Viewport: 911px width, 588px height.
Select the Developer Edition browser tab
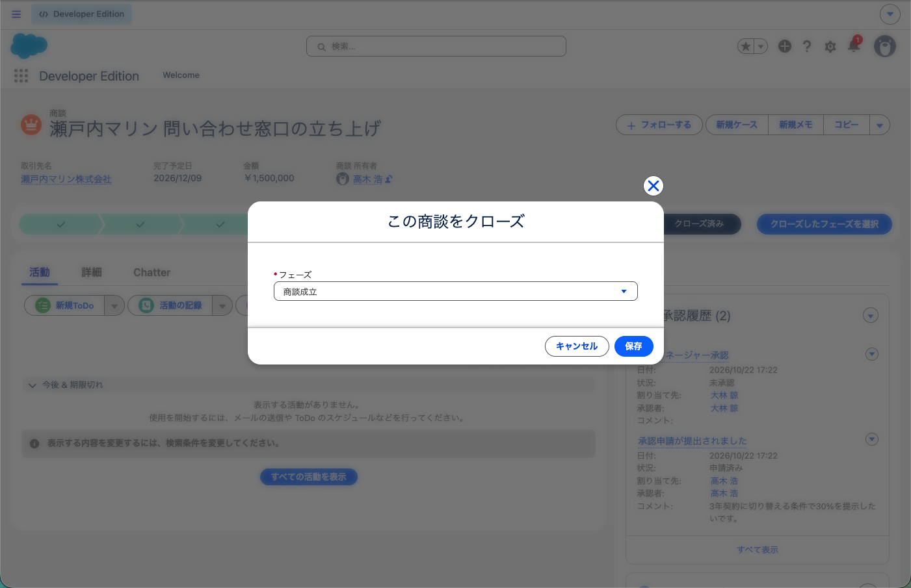coord(81,14)
